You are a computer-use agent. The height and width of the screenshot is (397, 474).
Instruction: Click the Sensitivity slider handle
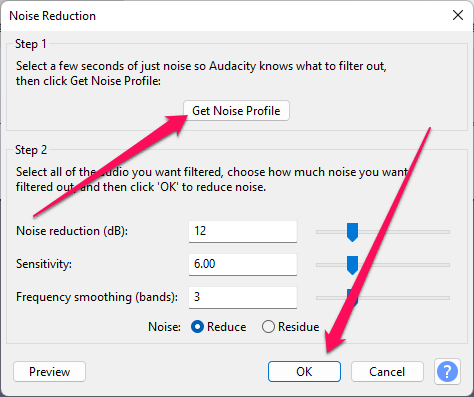(x=352, y=265)
